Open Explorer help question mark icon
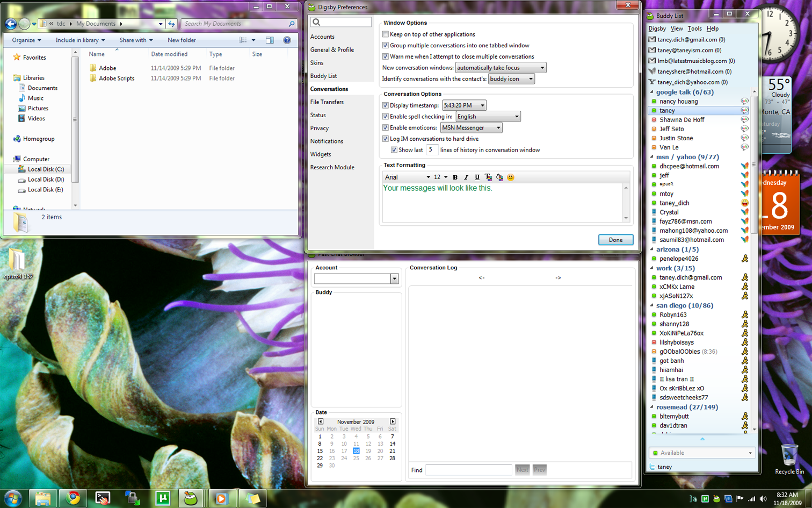The height and width of the screenshot is (508, 812). pos(287,40)
